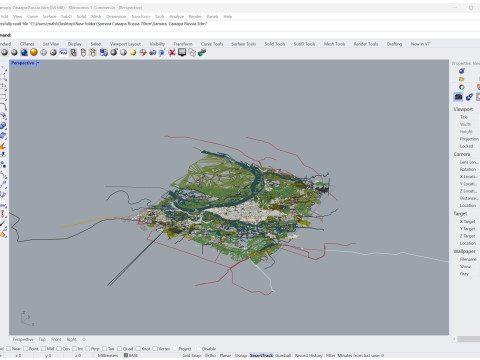Open the Perspective viewport title dropdown arrow
The width and height of the screenshot is (480, 360).
38,63
